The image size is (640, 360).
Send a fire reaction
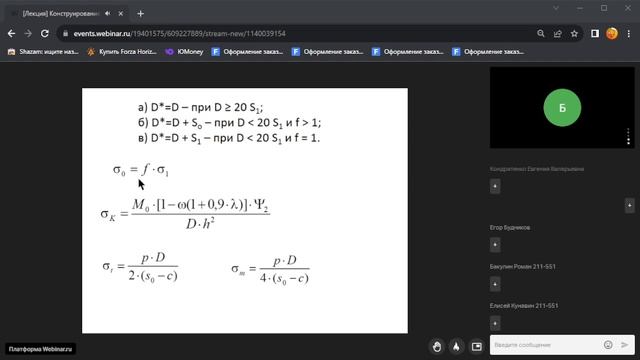click(x=456, y=347)
